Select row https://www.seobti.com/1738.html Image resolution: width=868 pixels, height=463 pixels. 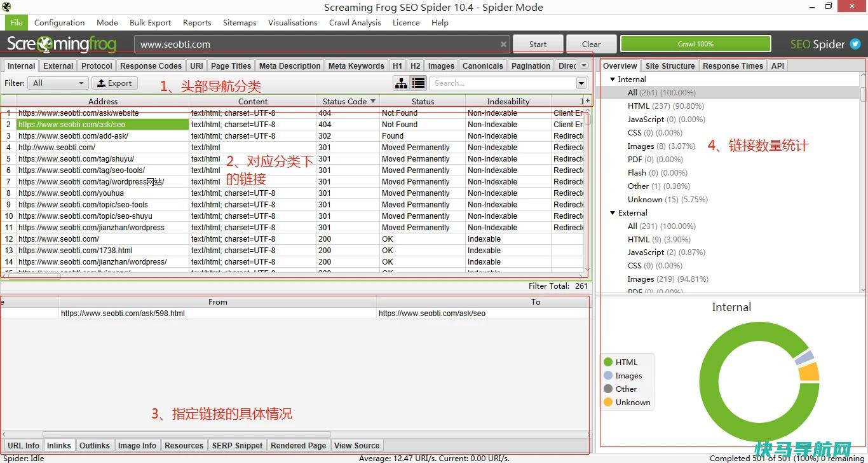(x=292, y=251)
